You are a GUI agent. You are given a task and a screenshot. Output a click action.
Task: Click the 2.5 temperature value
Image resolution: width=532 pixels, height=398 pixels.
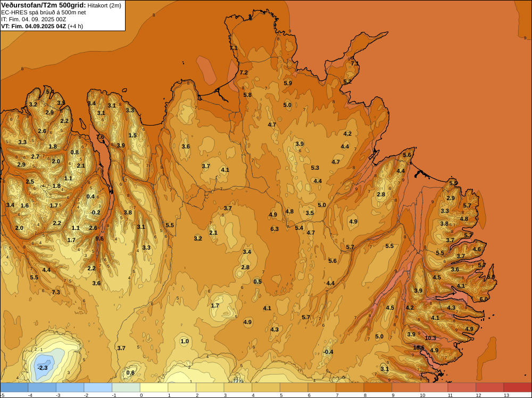pos(30,181)
